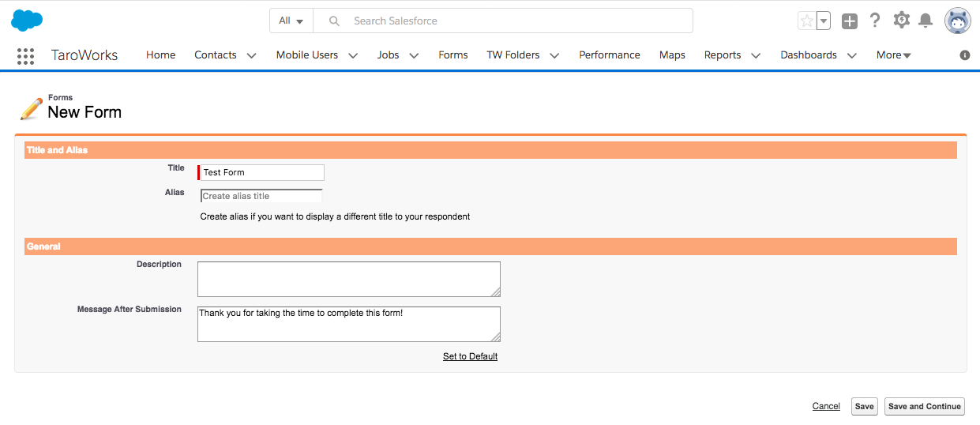Open the More navigation menu
980x425 pixels.
[893, 55]
